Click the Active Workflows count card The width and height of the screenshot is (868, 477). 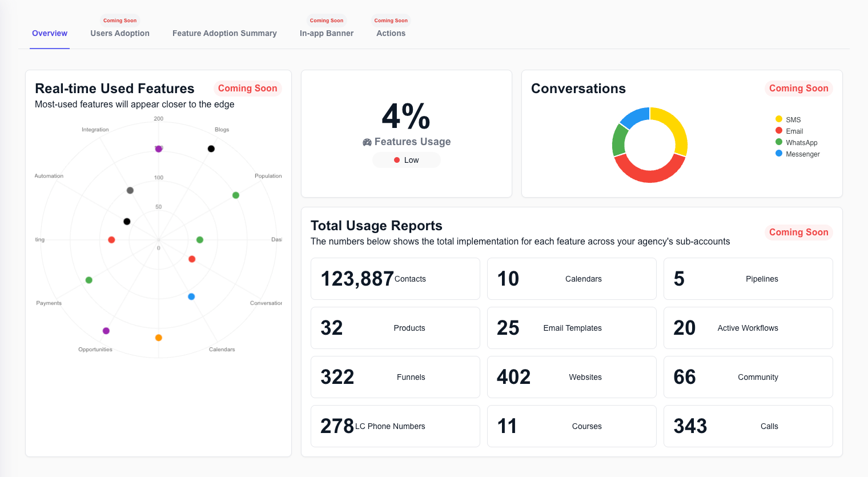pos(748,328)
